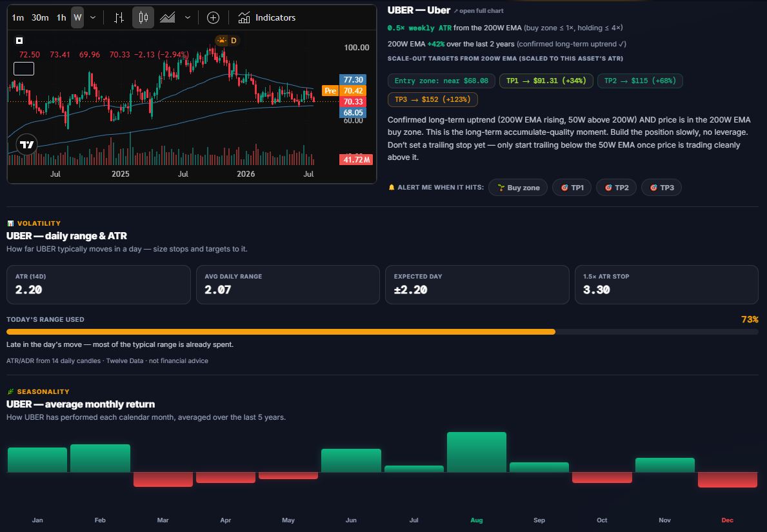
Task: Open full chart link for UBER
Action: (479, 11)
